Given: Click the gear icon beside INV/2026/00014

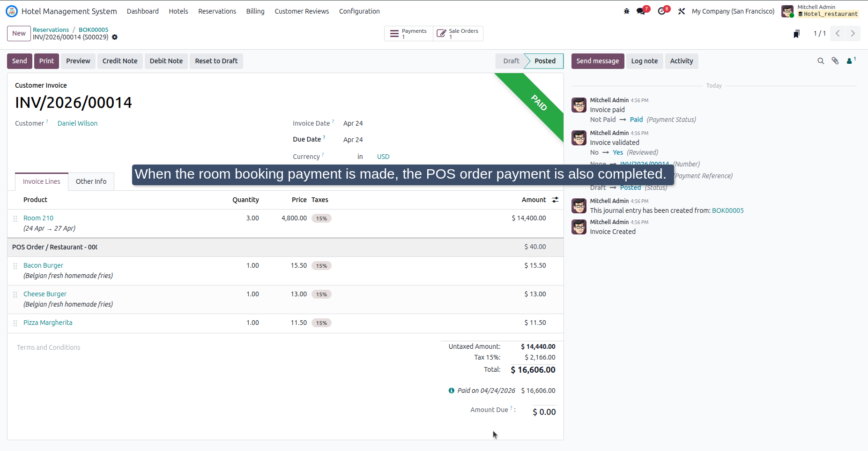Looking at the screenshot, I should pyautogui.click(x=115, y=37).
